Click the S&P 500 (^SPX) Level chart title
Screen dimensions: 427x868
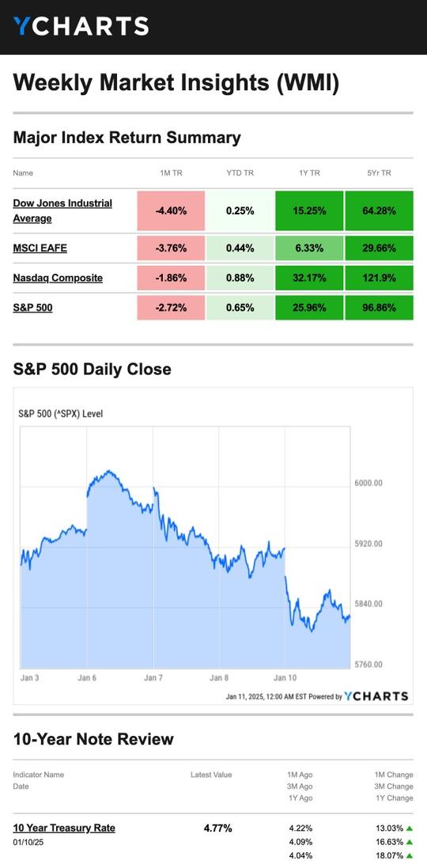[x=61, y=414]
